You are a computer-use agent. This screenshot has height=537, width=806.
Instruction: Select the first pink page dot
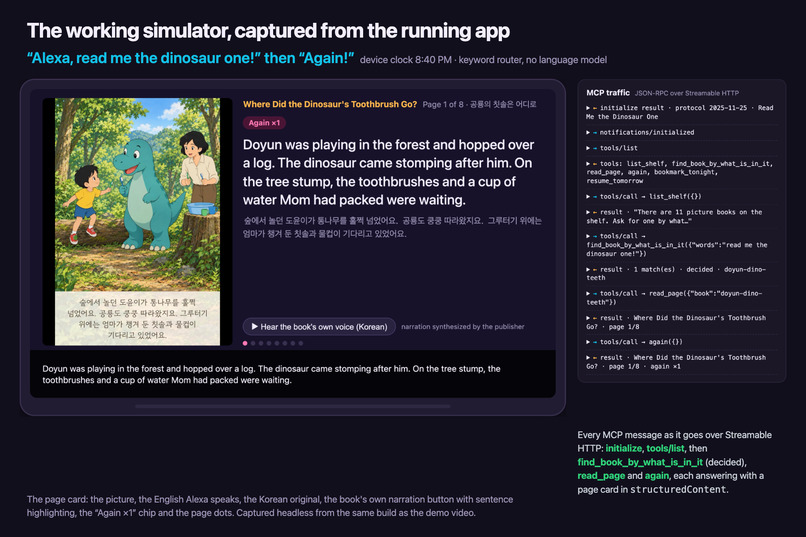[x=245, y=343]
